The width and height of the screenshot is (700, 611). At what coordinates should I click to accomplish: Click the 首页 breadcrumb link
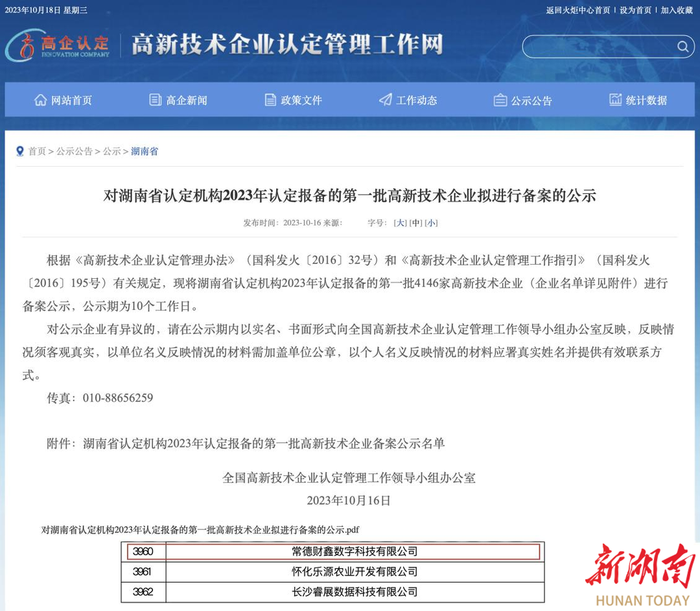click(37, 151)
